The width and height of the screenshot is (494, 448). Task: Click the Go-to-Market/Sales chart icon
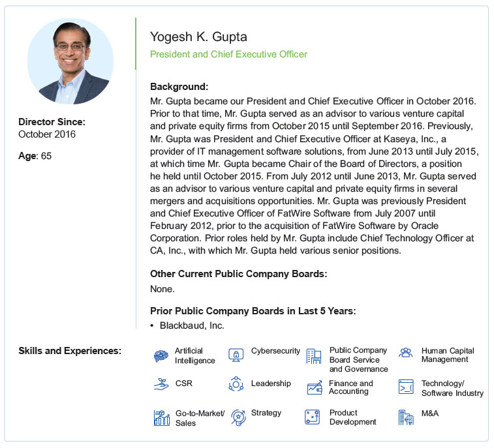pos(161,417)
